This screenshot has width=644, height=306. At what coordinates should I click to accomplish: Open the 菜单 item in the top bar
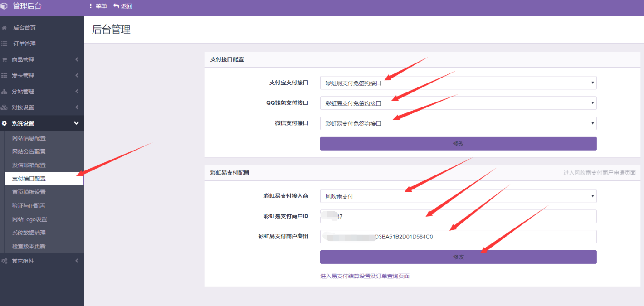click(x=98, y=6)
